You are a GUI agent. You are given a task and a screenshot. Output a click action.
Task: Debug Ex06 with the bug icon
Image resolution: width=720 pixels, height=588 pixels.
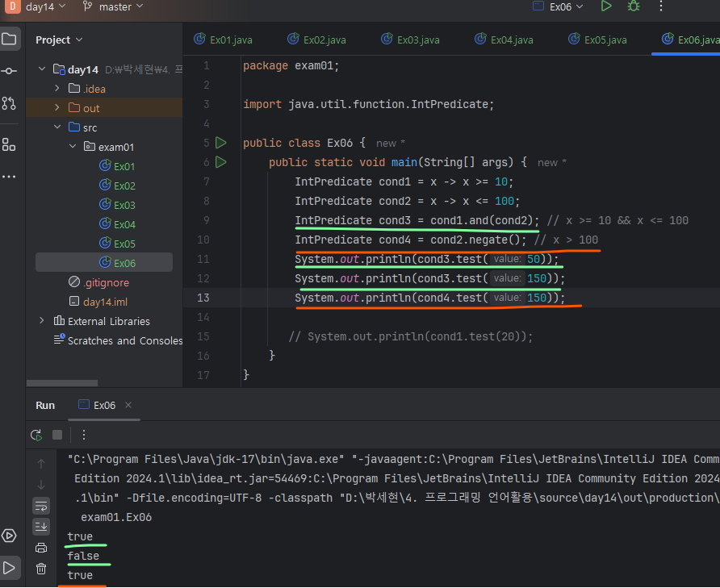point(634,6)
